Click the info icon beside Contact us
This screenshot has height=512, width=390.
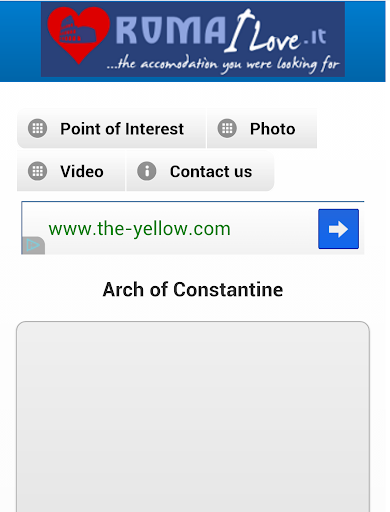147,171
